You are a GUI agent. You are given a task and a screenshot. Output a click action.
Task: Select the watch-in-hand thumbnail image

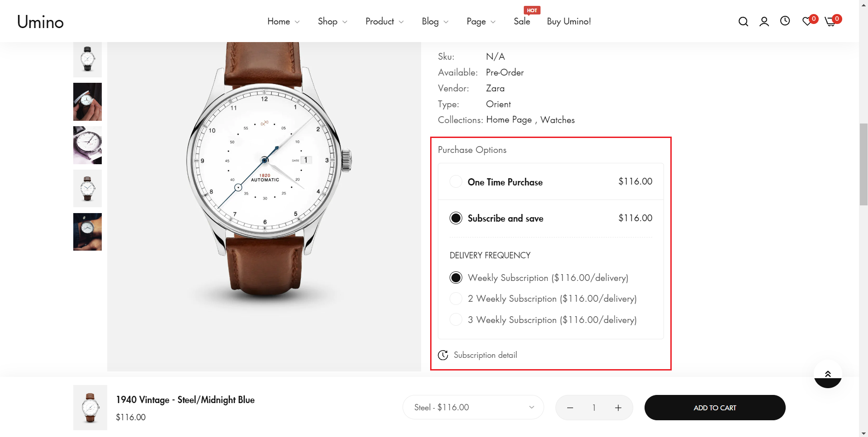(x=87, y=102)
